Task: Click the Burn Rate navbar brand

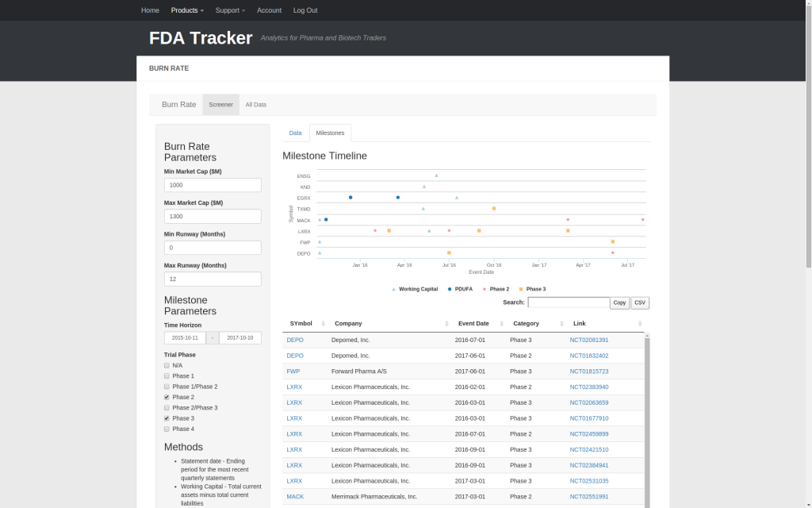Action: (x=178, y=105)
